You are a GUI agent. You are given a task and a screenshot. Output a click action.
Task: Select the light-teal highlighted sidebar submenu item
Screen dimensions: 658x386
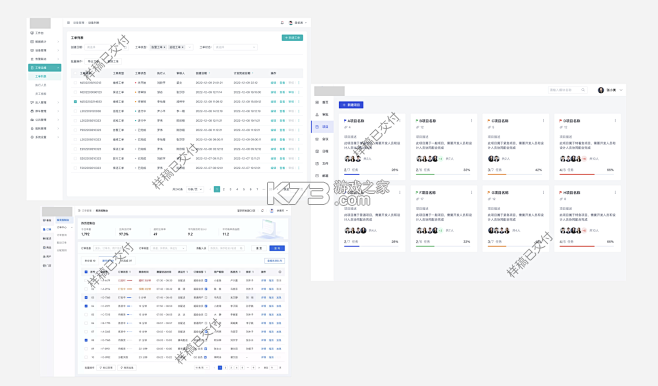pos(44,76)
